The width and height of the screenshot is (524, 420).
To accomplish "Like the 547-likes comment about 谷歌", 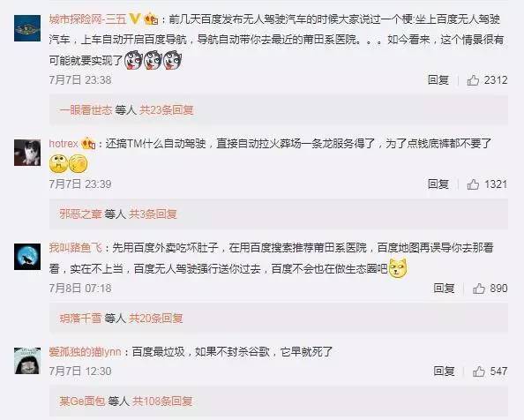I will coord(479,371).
